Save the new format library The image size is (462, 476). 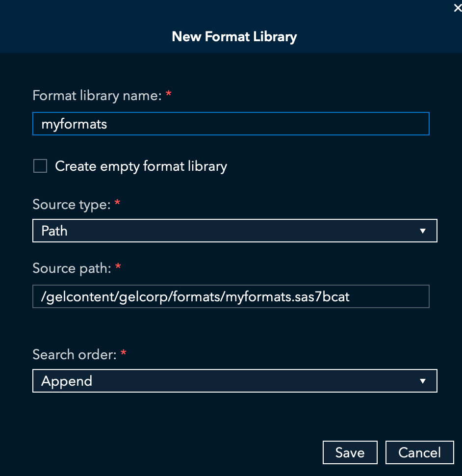coord(350,452)
